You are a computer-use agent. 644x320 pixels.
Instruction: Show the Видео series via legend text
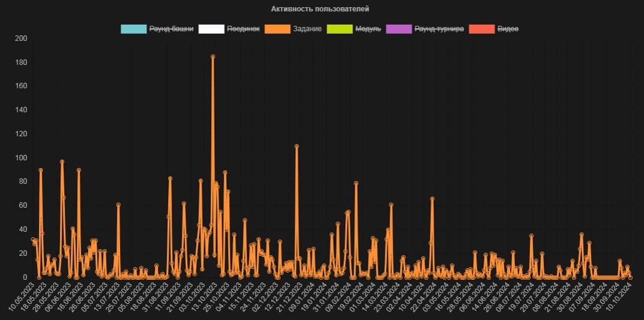(x=508, y=29)
